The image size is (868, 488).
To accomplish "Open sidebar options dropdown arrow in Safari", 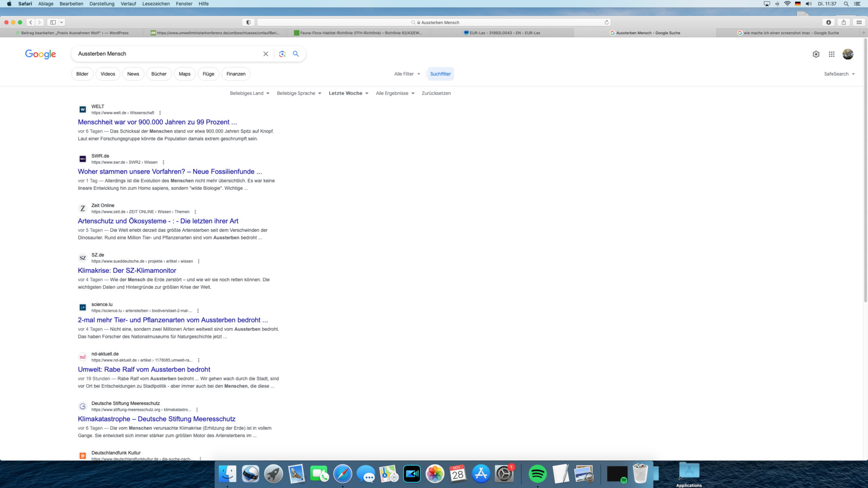I will click(62, 22).
